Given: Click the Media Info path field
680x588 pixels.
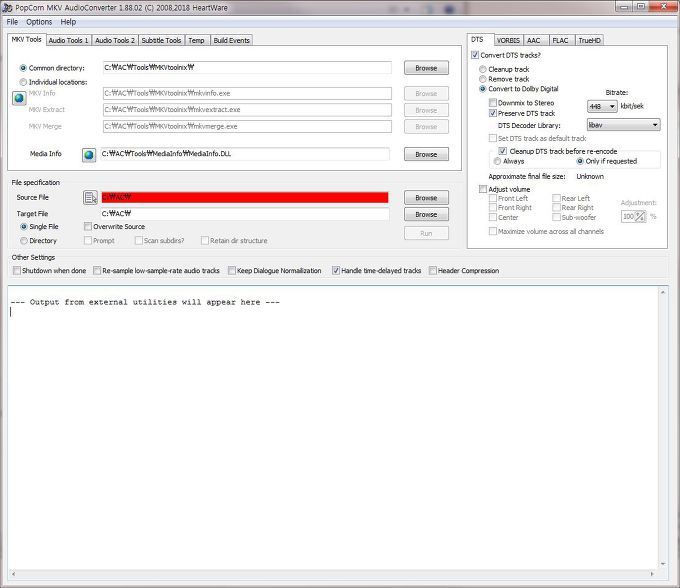Looking at the screenshot, I should (245, 154).
